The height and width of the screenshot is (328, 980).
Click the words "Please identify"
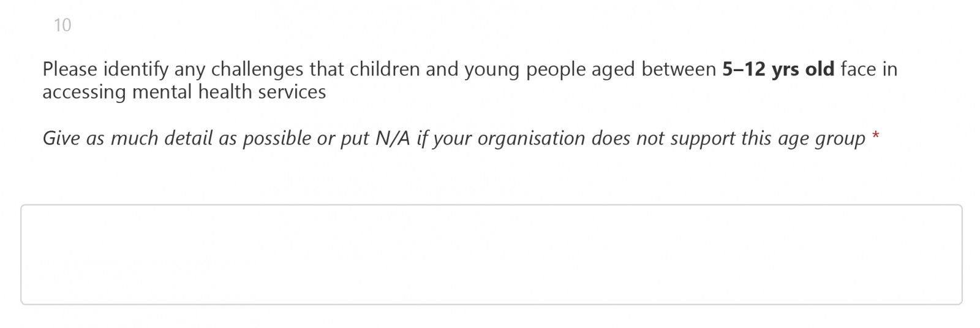[x=105, y=69]
